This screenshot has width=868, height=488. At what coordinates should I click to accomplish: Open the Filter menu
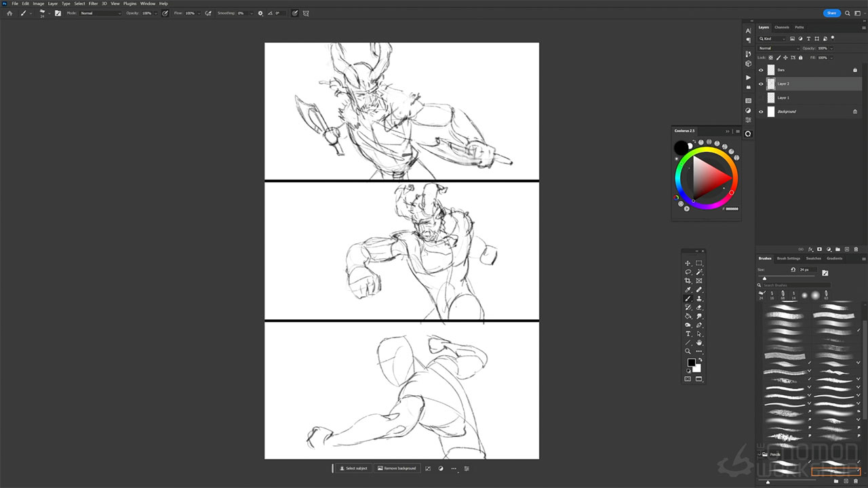point(93,3)
